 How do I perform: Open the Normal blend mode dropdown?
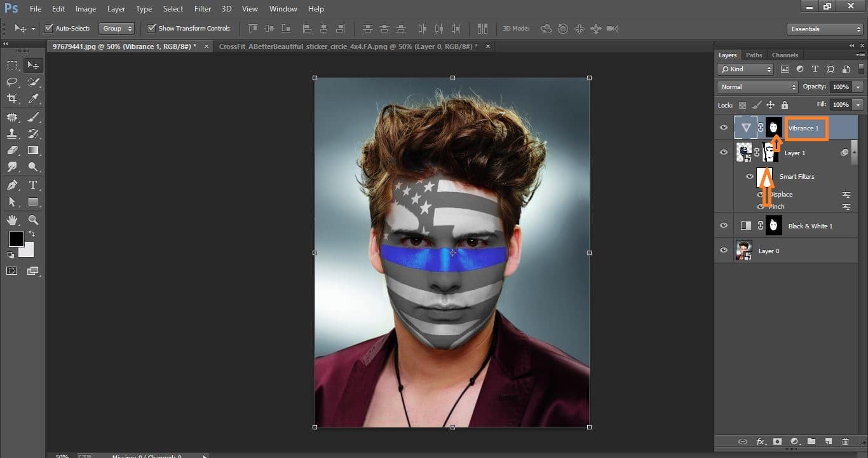(756, 87)
